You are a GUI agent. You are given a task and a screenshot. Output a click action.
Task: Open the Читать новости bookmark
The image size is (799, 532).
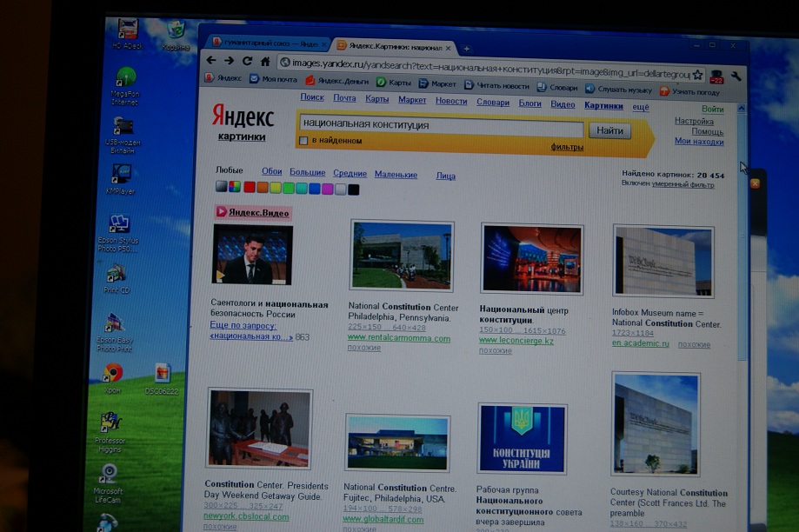[x=496, y=85]
